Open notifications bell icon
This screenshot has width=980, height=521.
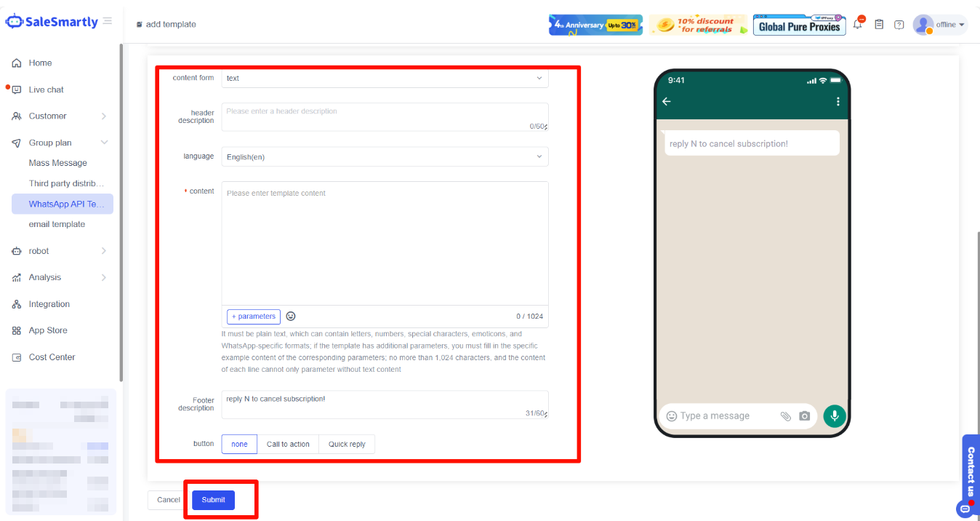tap(858, 24)
